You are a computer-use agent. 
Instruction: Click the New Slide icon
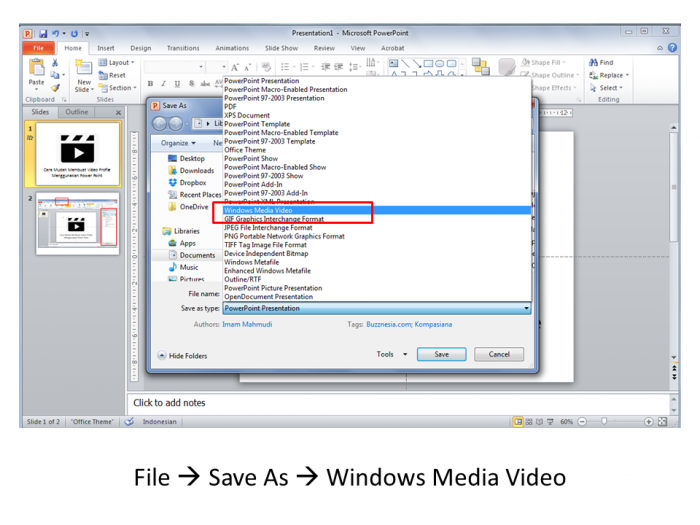[83, 70]
